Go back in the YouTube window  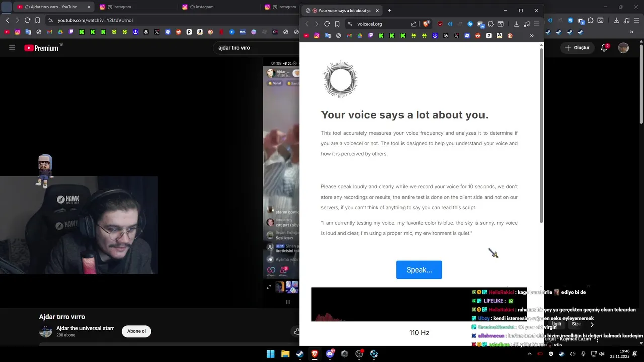click(7, 20)
